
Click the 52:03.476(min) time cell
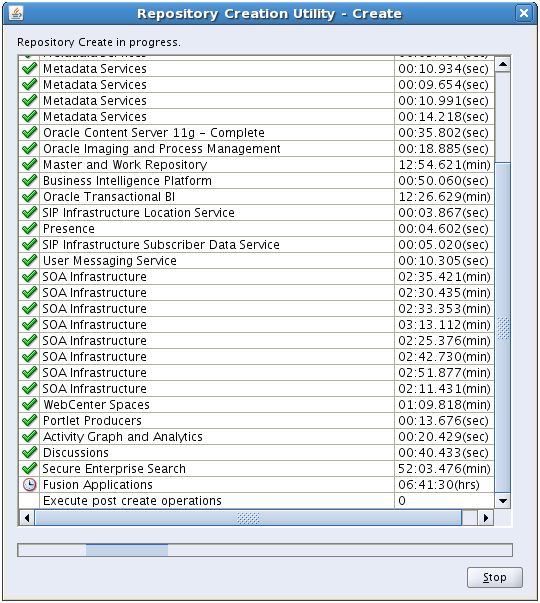click(x=444, y=468)
